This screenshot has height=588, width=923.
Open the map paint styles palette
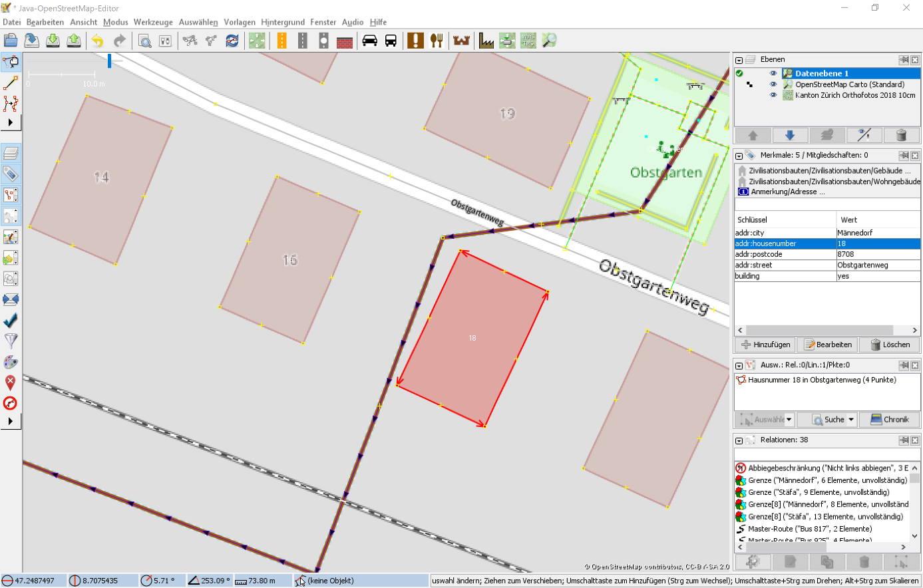pyautogui.click(x=11, y=362)
